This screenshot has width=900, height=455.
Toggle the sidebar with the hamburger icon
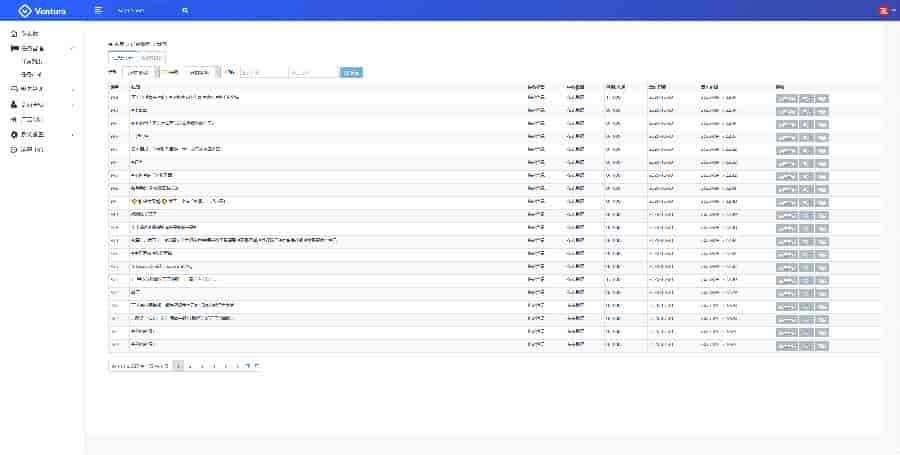pyautogui.click(x=98, y=10)
